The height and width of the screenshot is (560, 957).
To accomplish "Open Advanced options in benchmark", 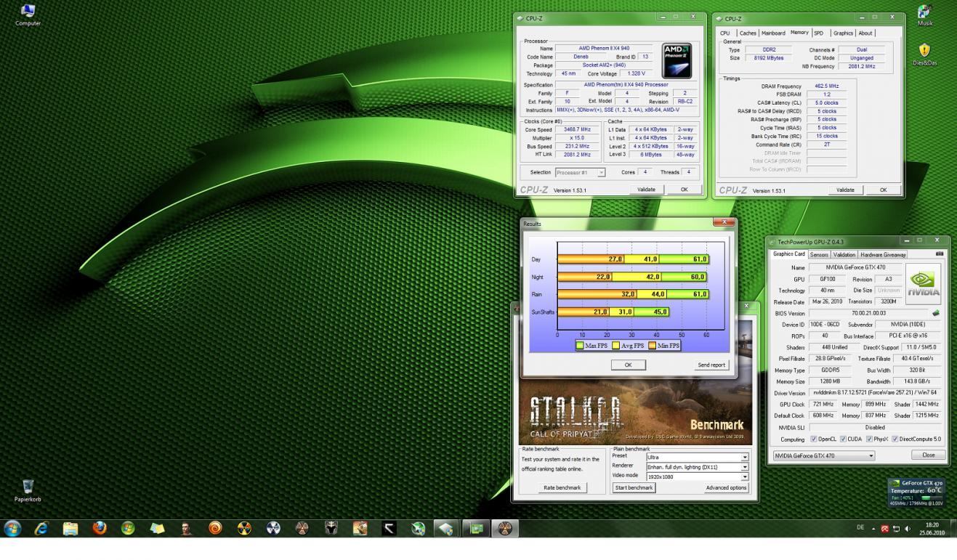I will (x=726, y=487).
